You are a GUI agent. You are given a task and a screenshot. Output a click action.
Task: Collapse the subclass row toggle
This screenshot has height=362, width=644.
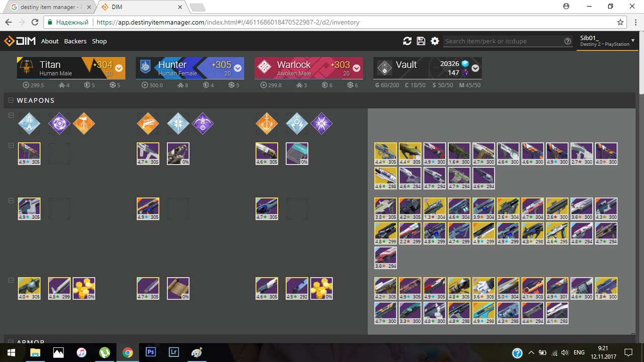point(11,116)
